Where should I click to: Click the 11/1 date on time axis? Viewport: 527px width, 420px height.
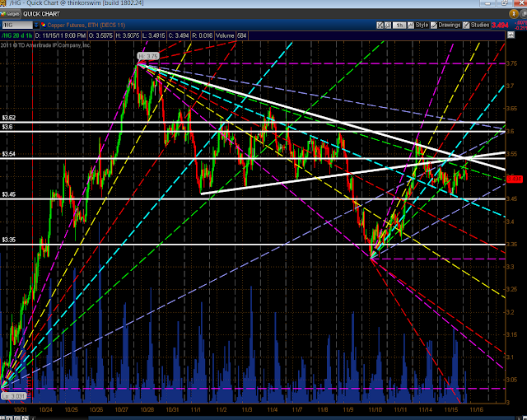(196, 409)
